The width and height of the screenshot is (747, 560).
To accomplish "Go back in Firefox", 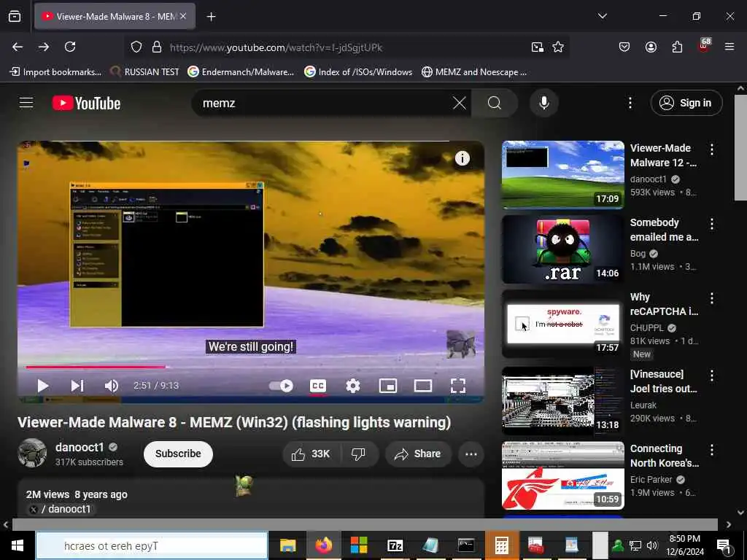I will coord(18,47).
